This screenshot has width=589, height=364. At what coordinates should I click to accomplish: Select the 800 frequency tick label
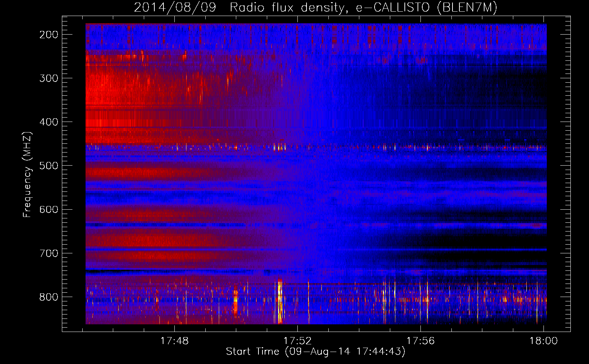coord(49,297)
